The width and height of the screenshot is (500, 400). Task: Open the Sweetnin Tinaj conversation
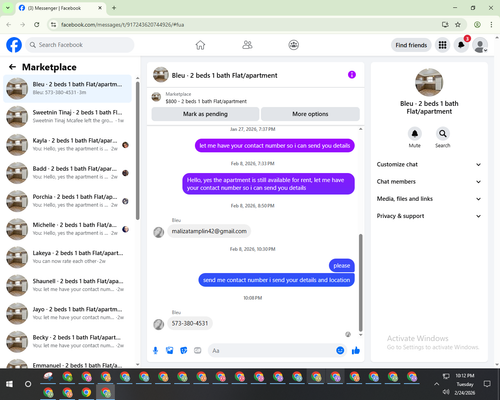point(67,117)
